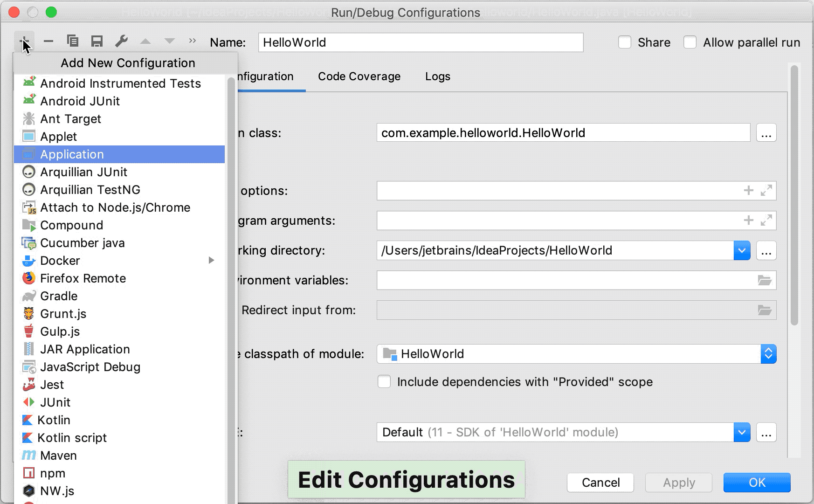
Task: Expand VM options field editor
Action: click(x=766, y=190)
